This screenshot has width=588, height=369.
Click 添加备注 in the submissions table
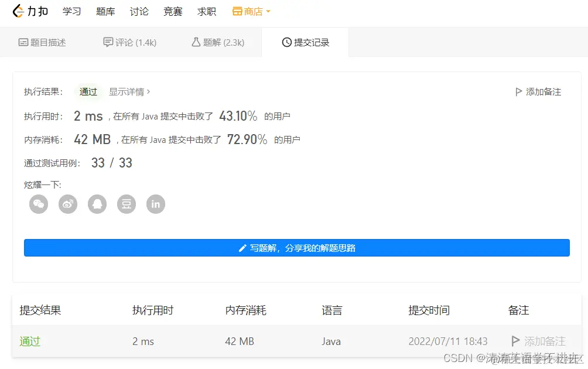545,341
